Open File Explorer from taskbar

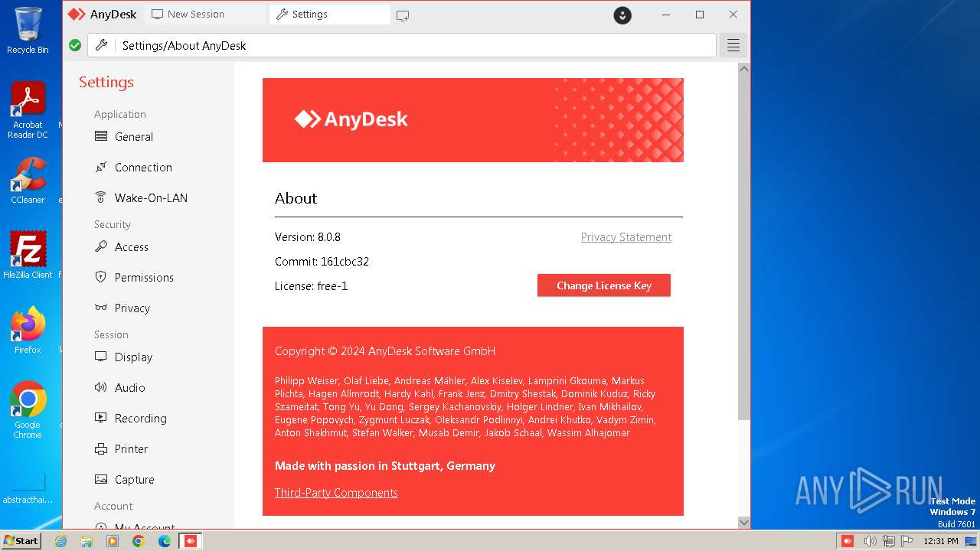(x=87, y=541)
